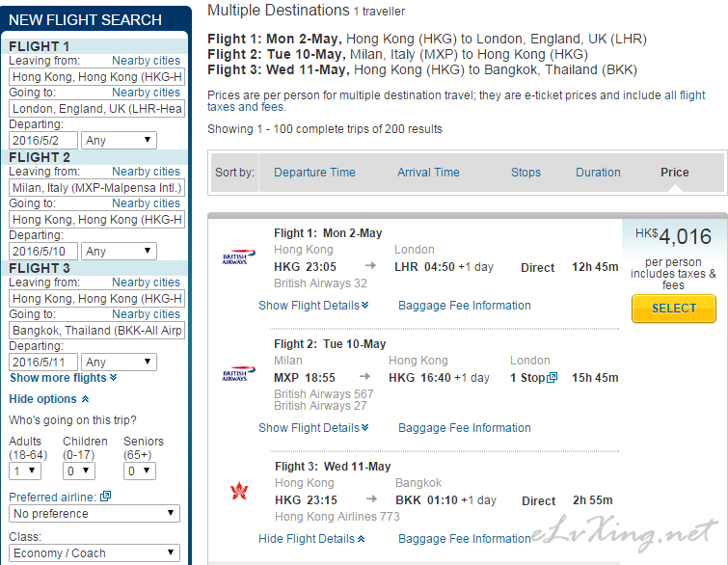The image size is (728, 565).
Task: Focus Flight 2 departing date 2016/5/10 field
Action: 43,251
